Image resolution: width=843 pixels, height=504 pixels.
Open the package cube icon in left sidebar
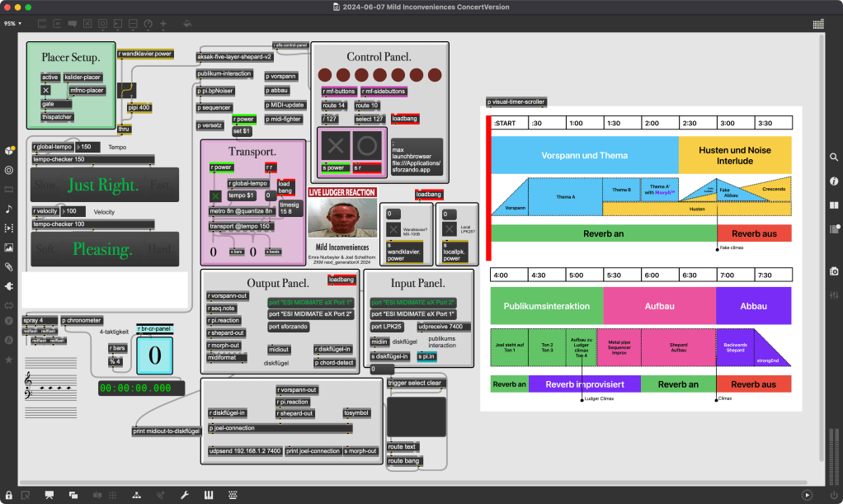(9, 151)
